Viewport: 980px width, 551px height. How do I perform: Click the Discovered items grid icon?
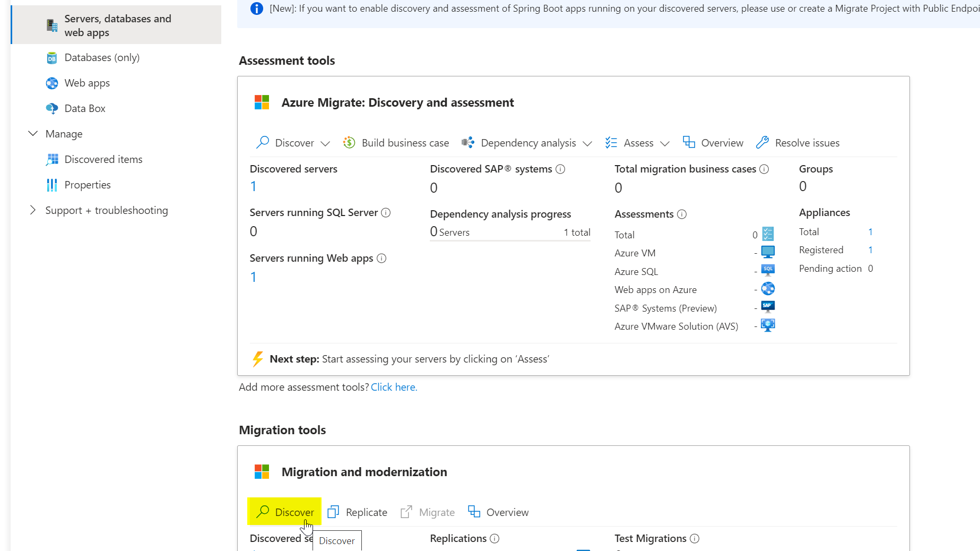coord(52,160)
